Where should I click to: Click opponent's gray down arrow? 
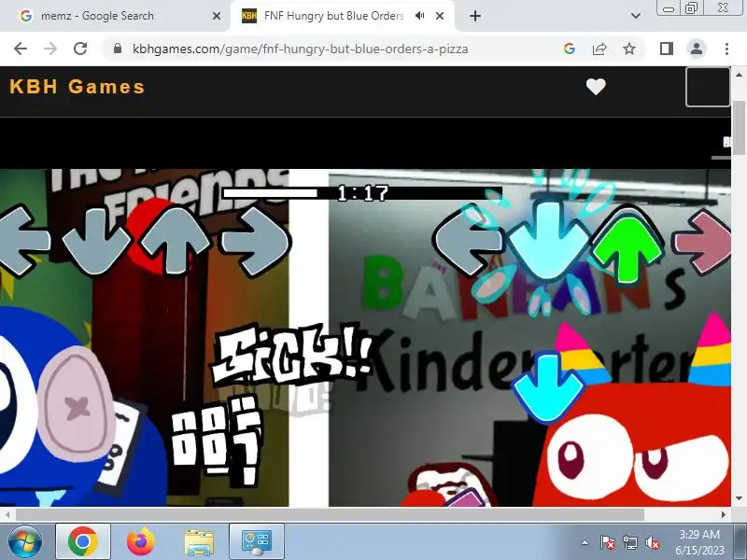(x=96, y=242)
